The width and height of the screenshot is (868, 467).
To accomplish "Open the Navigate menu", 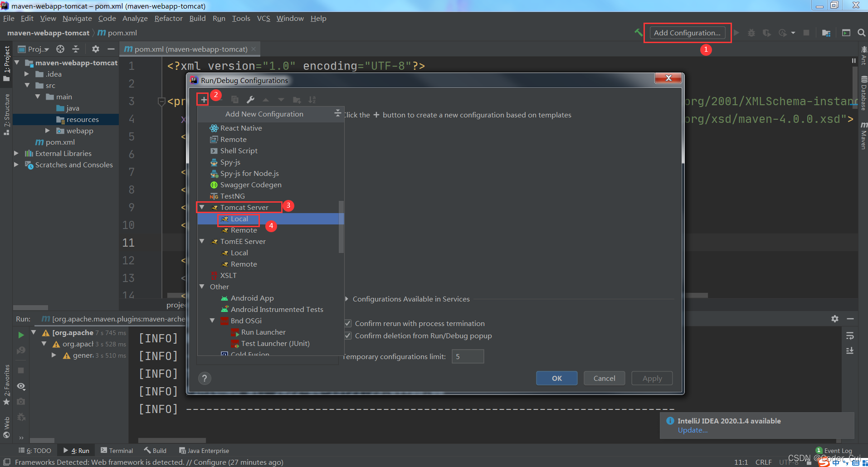I will point(77,18).
